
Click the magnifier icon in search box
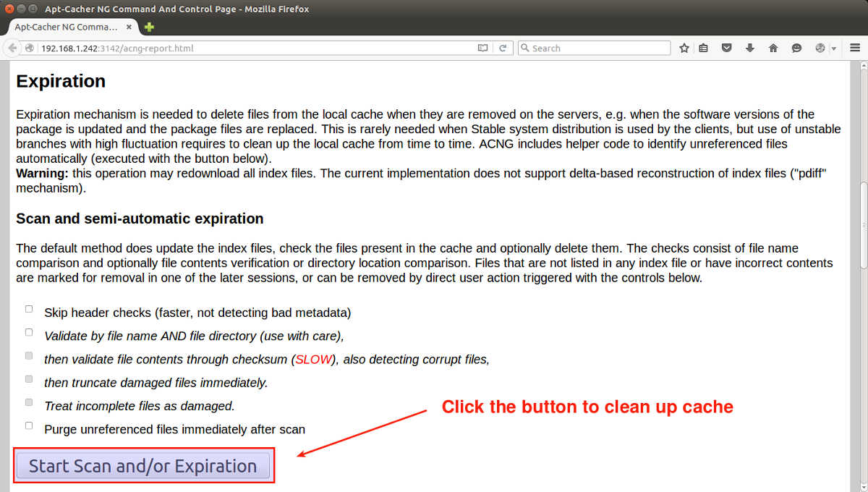click(525, 48)
